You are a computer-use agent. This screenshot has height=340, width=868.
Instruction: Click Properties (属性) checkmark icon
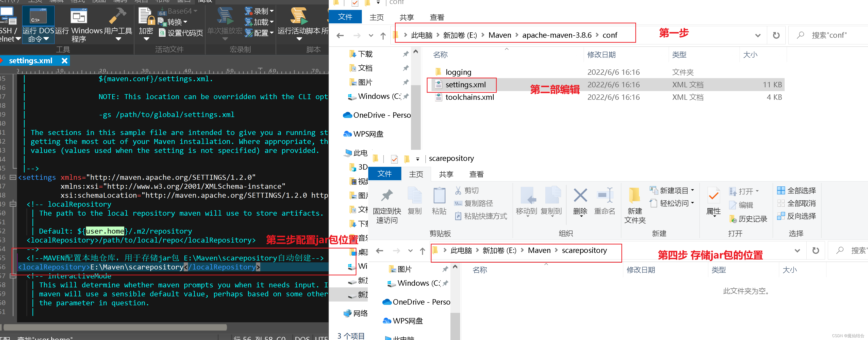pyautogui.click(x=713, y=195)
